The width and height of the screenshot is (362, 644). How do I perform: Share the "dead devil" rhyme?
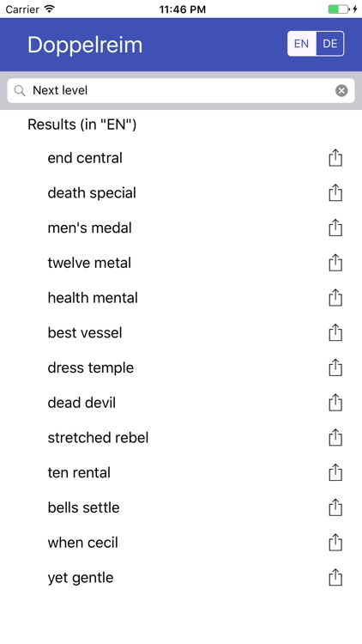[x=335, y=403]
